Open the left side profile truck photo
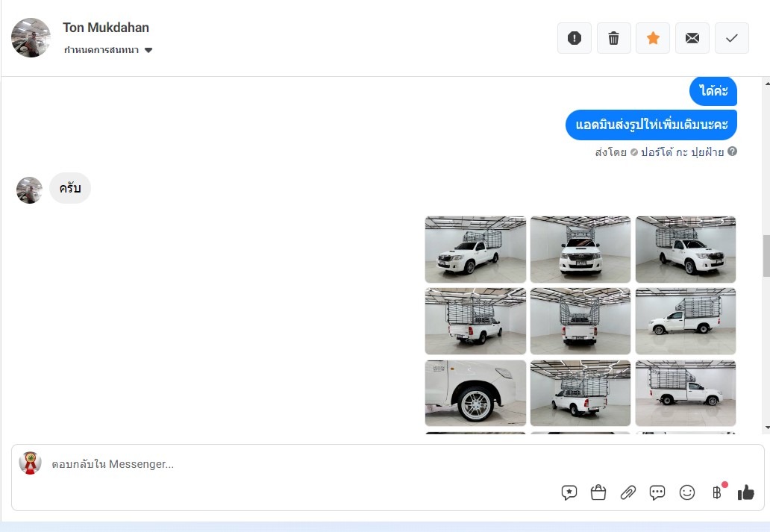The image size is (770, 532). pyautogui.click(x=686, y=322)
